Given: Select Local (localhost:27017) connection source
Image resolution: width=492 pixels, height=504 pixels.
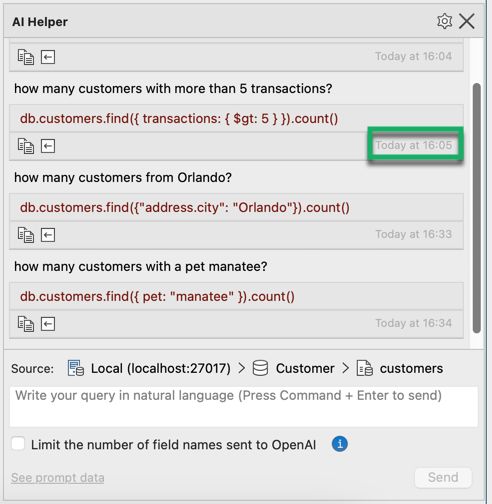Looking at the screenshot, I should (149, 369).
